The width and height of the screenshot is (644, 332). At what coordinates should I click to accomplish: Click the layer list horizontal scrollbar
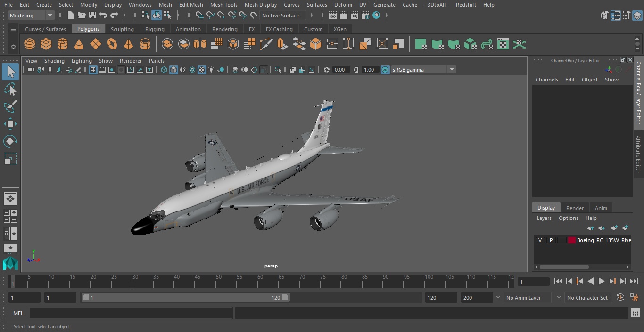[564, 267]
